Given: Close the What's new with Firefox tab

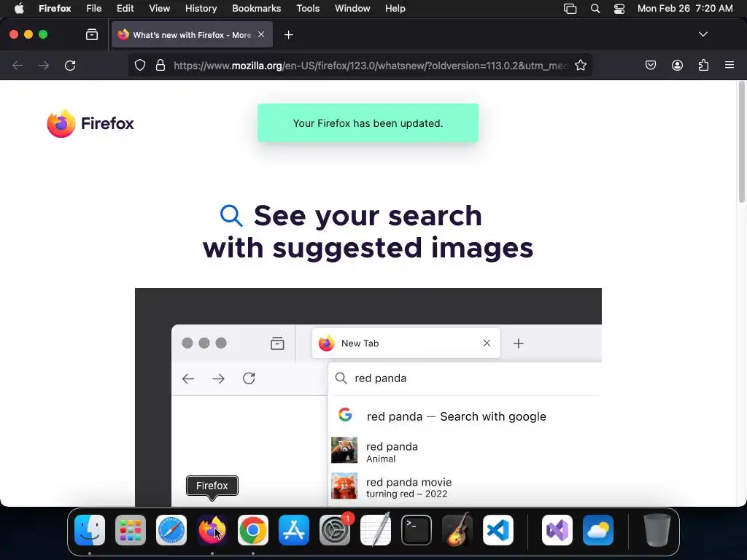Looking at the screenshot, I should tap(261, 35).
